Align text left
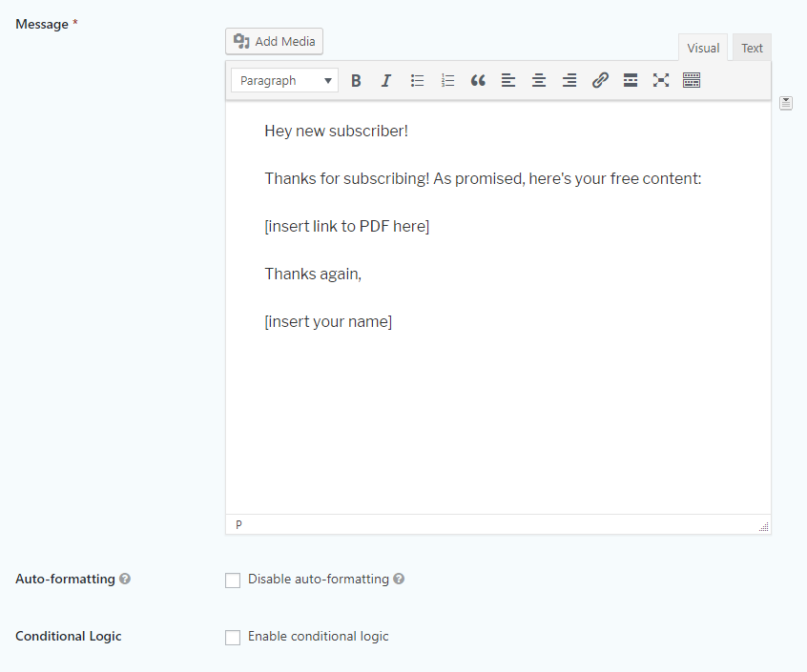 coord(508,81)
